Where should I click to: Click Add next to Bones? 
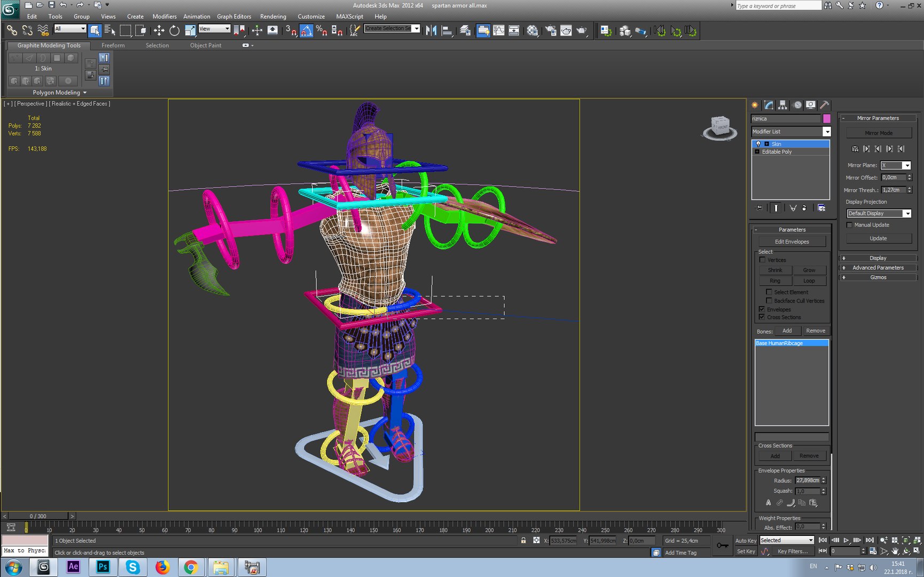tap(787, 331)
